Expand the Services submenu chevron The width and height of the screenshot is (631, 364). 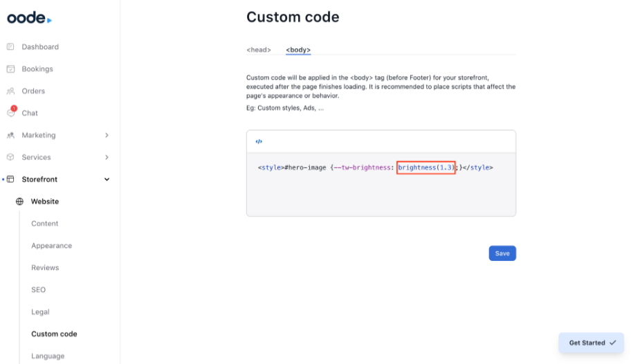[107, 157]
